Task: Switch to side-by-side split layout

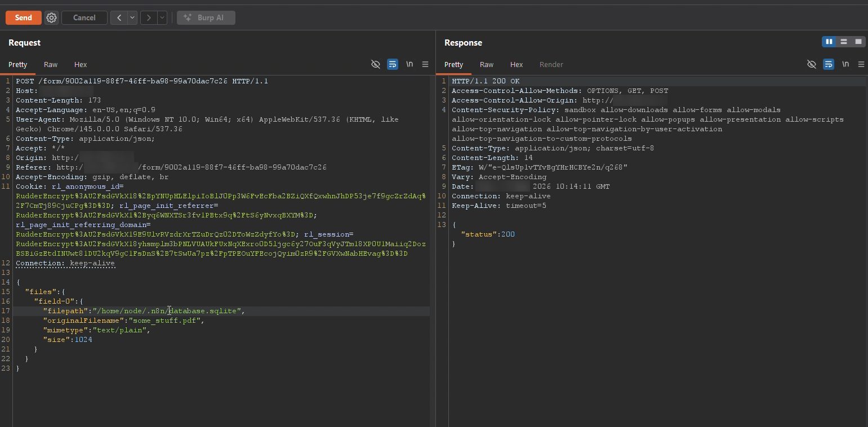Action: point(829,42)
